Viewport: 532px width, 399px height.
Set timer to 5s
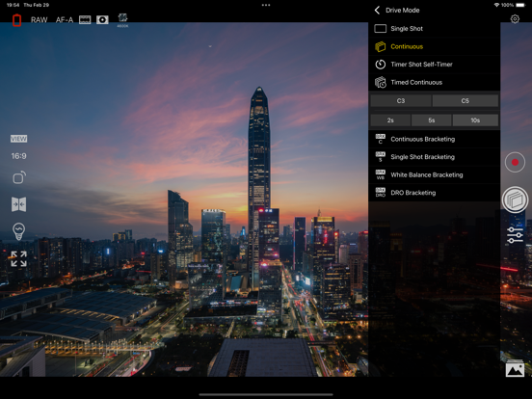point(431,120)
